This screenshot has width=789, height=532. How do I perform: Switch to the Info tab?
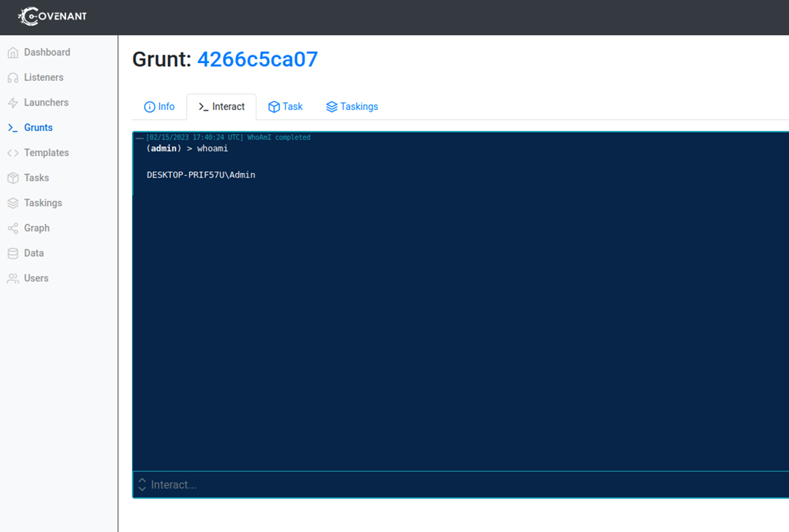click(x=159, y=106)
